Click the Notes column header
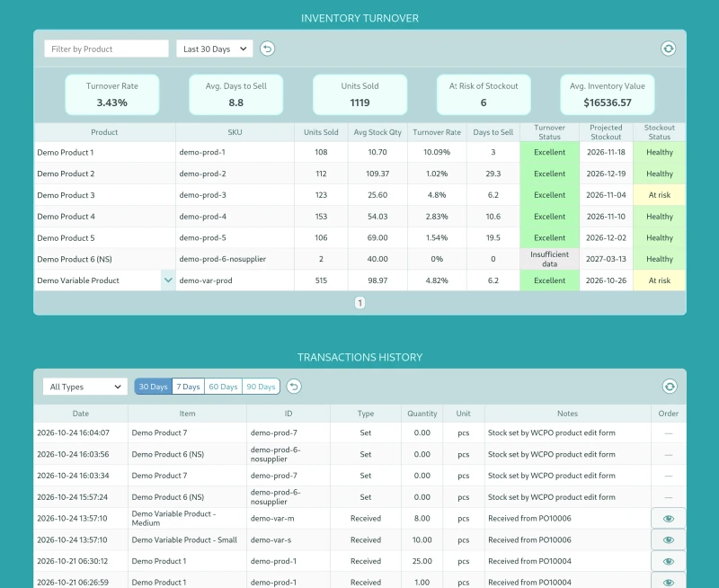This screenshot has width=719, height=588. click(568, 414)
